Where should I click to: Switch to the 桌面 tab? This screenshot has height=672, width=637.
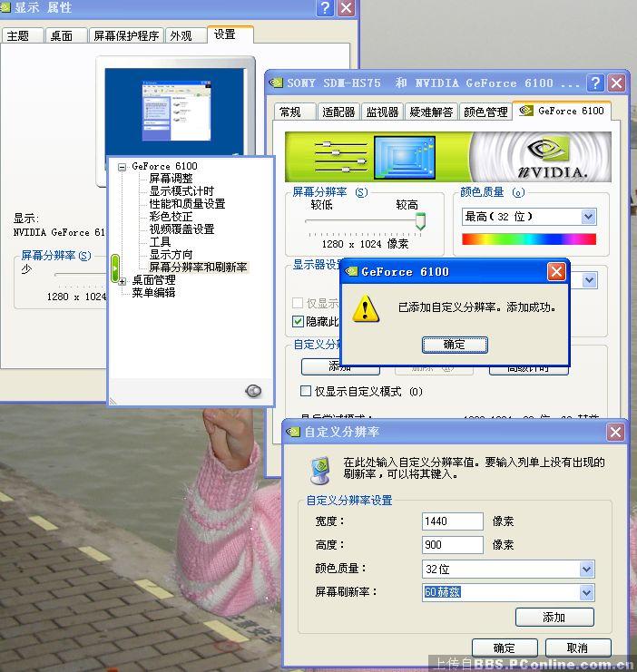point(65,35)
